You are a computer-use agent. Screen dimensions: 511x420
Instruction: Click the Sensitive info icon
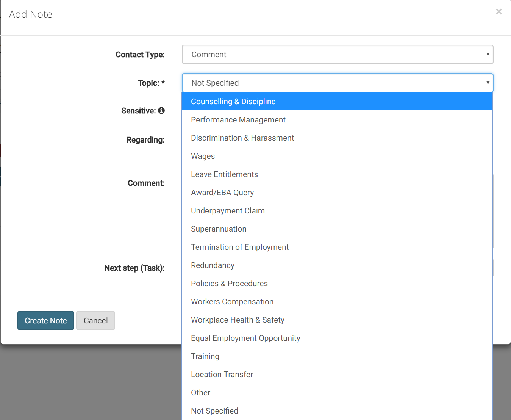(x=161, y=111)
